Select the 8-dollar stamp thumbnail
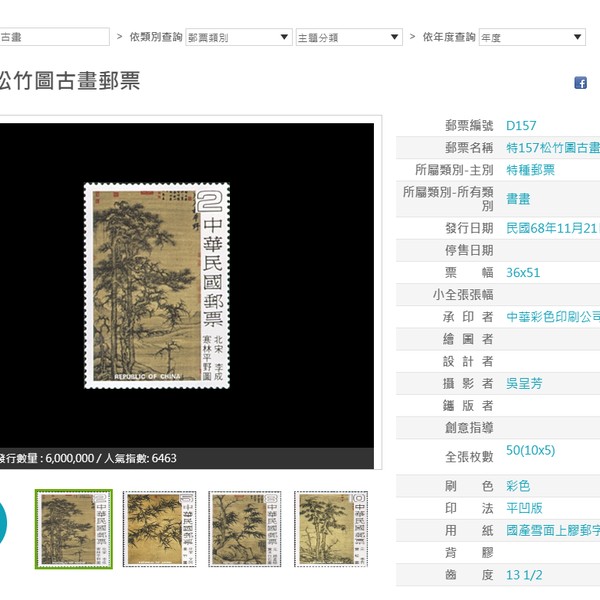Viewport: 600px width, 600px height. 245,529
